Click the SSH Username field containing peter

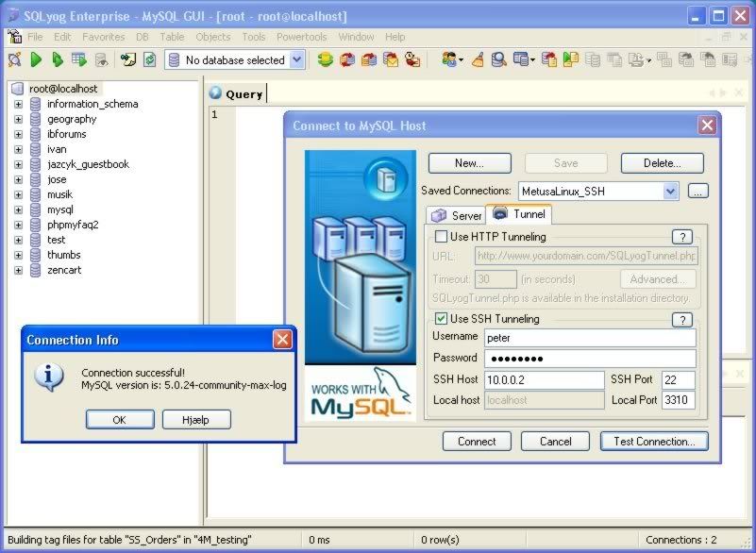tap(590, 338)
